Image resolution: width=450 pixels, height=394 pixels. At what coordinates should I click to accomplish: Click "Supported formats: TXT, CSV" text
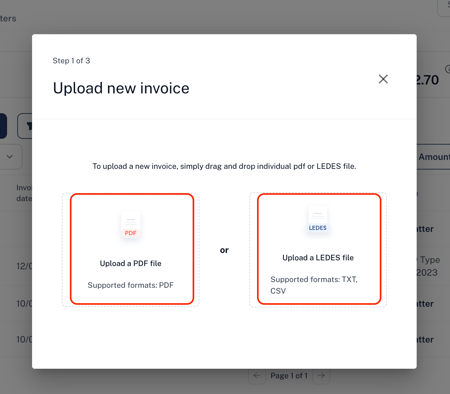point(314,285)
